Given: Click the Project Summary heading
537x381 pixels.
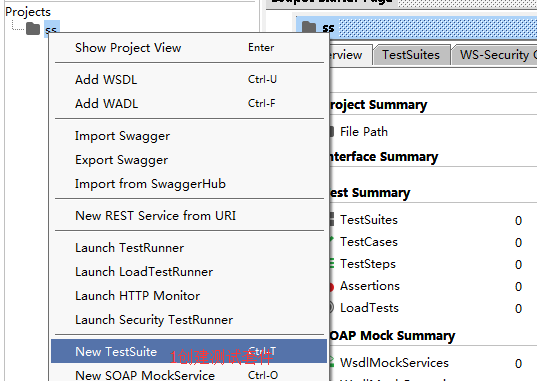Looking at the screenshot, I should click(378, 105).
